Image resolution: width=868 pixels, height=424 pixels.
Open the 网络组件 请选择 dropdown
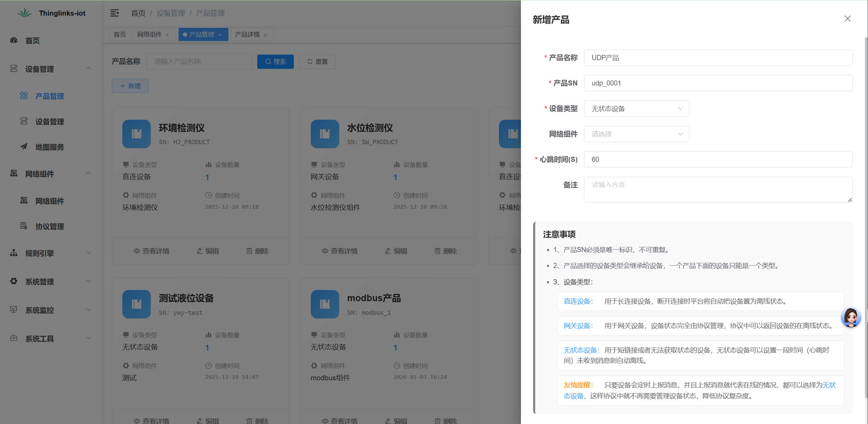(636, 134)
